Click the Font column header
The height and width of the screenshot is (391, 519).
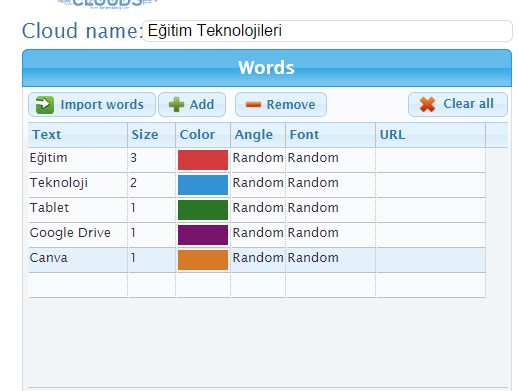[331, 135]
